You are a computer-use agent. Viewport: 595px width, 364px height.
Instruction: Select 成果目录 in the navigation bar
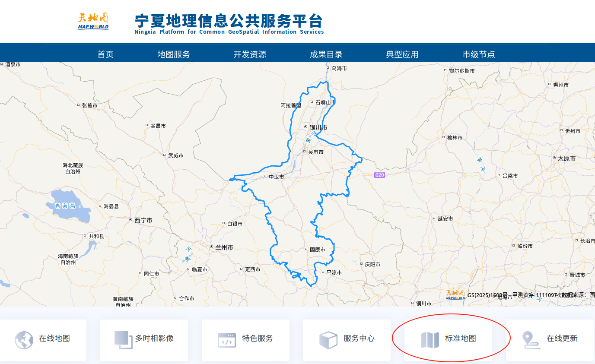[x=326, y=54]
